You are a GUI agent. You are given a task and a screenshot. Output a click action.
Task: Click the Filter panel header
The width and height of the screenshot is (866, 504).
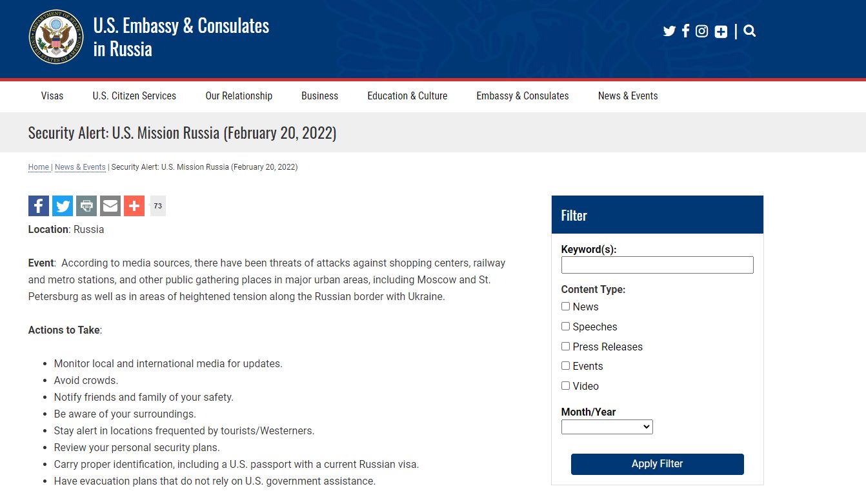[x=657, y=215]
